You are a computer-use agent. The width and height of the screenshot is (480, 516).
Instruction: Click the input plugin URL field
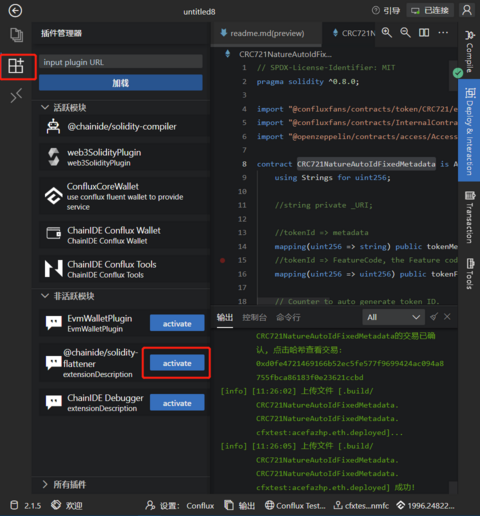(x=121, y=62)
